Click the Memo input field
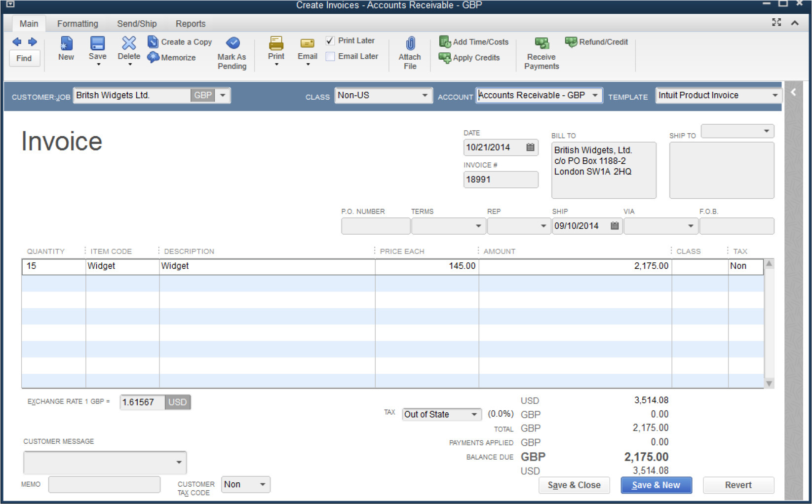The image size is (812, 504). point(104,484)
